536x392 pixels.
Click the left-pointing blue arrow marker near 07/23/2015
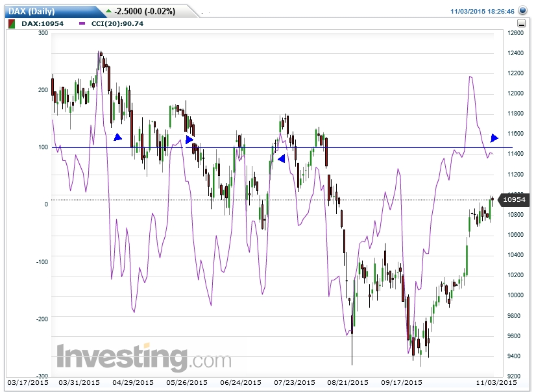coord(282,159)
